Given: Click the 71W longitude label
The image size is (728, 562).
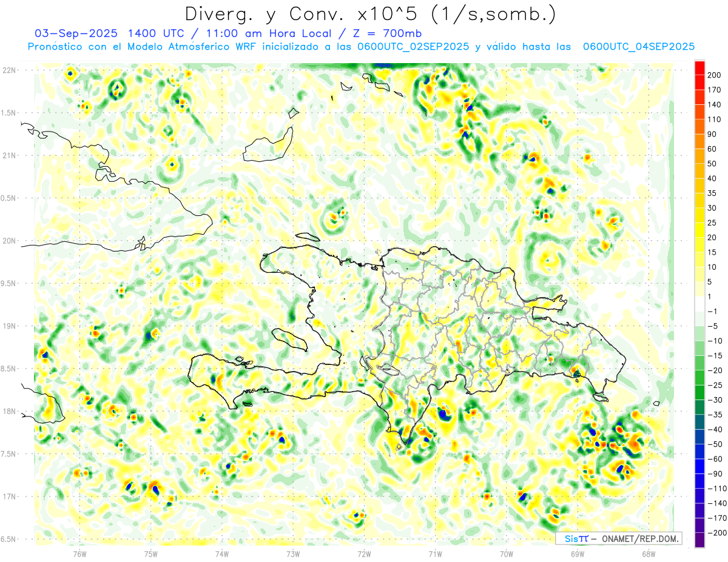Looking at the screenshot, I should click(435, 554).
